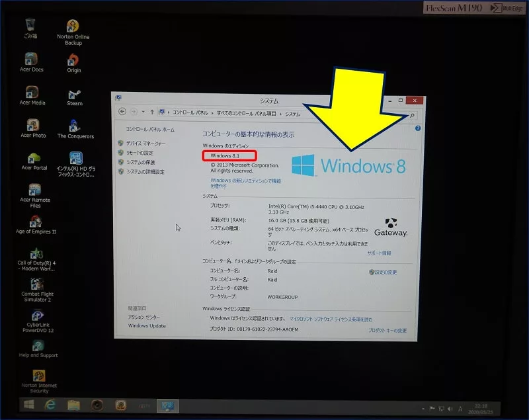Click the help question mark icon
The width and height of the screenshot is (529, 420).
pos(418,128)
